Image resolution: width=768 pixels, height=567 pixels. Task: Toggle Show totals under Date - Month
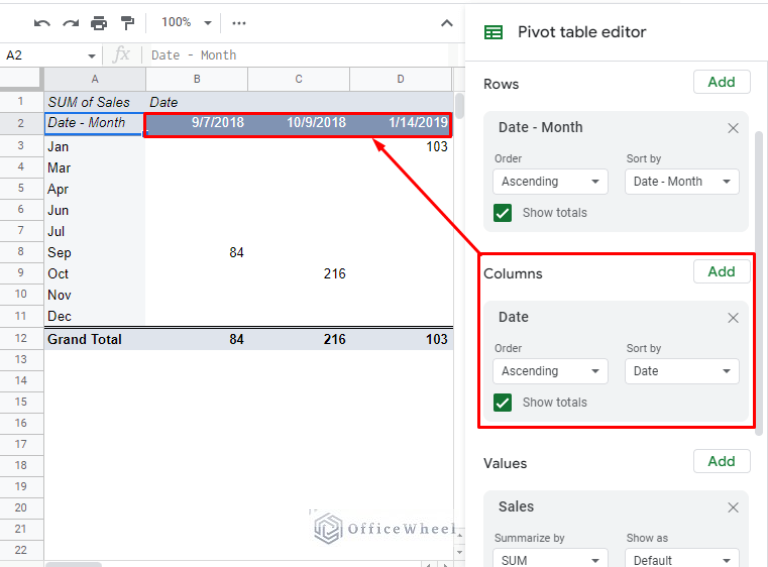pos(503,213)
